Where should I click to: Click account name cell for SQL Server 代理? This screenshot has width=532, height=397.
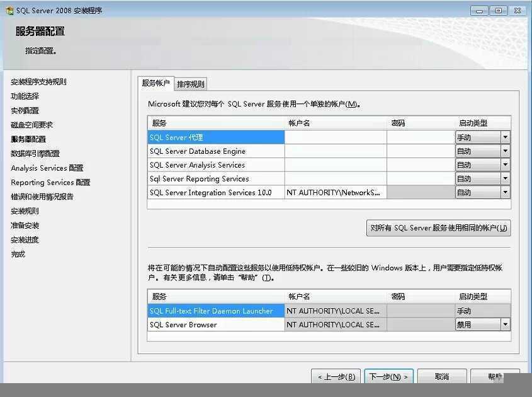pyautogui.click(x=336, y=137)
